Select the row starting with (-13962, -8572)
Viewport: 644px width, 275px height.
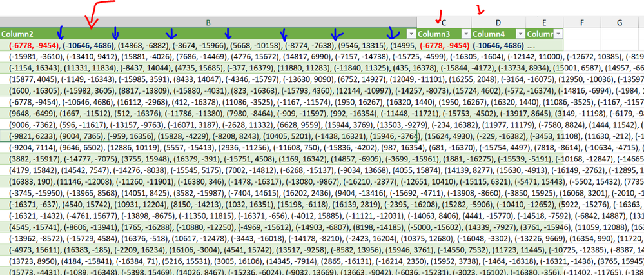click(322, 237)
